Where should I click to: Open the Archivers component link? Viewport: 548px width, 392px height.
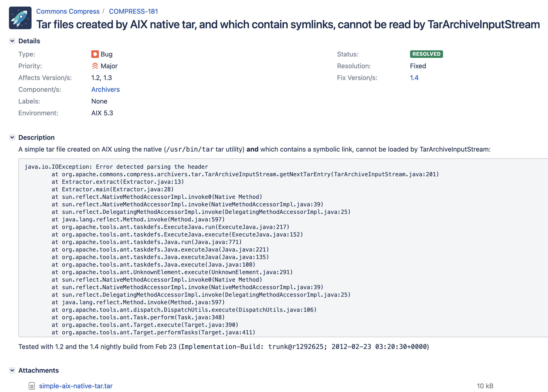click(x=105, y=90)
